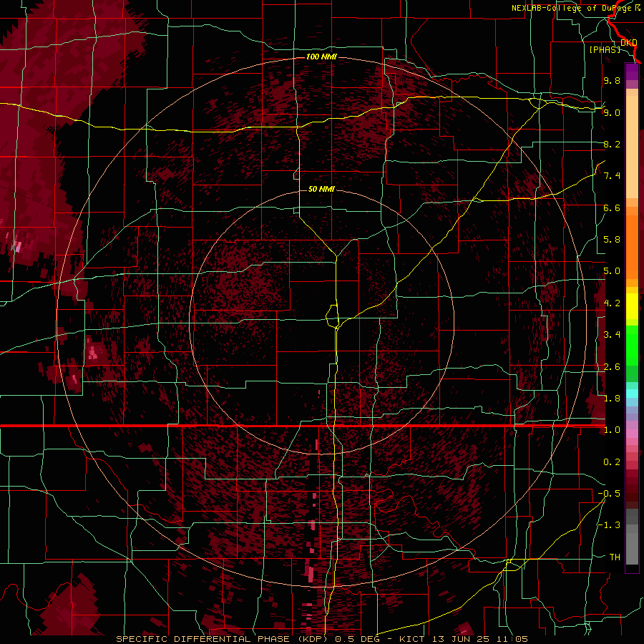Click the 8.2 scale value
The width and height of the screenshot is (644, 644).
click(x=612, y=144)
